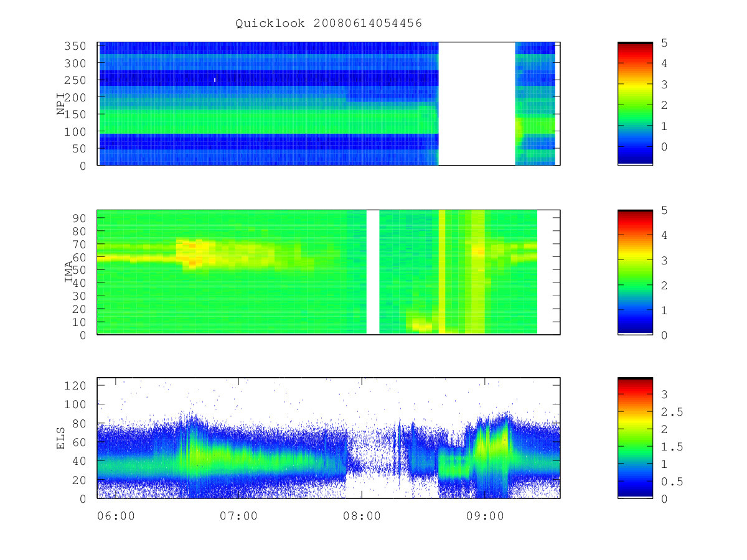The image size is (747, 560).
Task: Click the Quicklook 20080614054456 plot title
Action: coord(329,24)
